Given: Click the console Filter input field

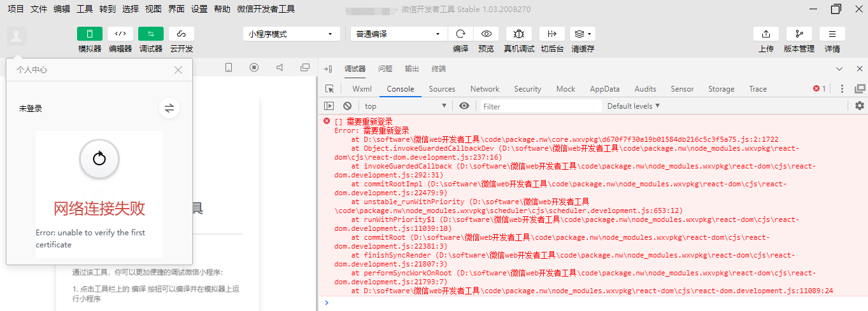Looking at the screenshot, I should (x=541, y=106).
